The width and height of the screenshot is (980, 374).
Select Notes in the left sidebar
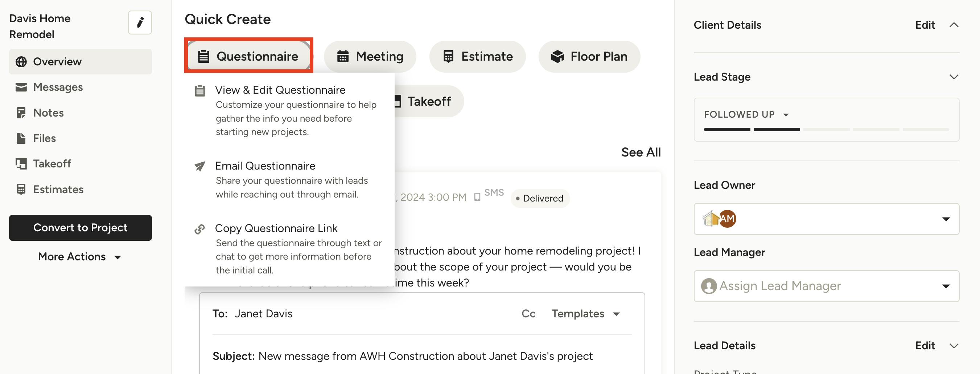click(x=48, y=112)
